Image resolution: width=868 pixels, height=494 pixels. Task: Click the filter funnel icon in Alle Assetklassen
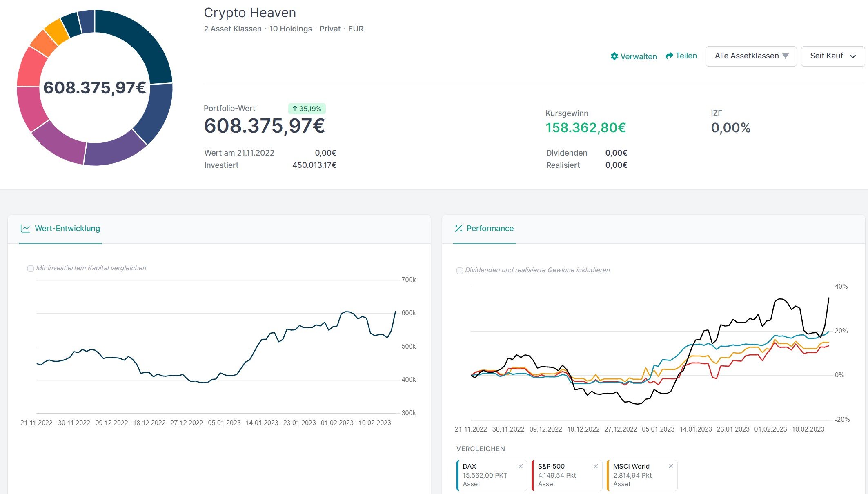click(786, 56)
